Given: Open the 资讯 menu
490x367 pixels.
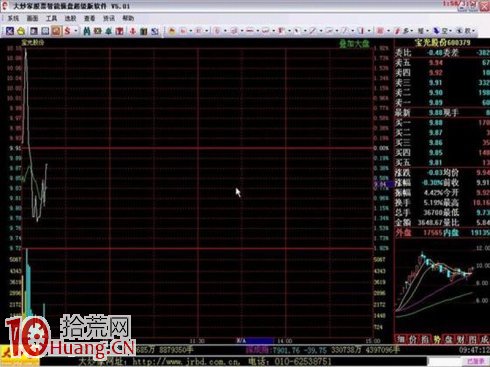Looking at the screenshot, I should (x=109, y=18).
